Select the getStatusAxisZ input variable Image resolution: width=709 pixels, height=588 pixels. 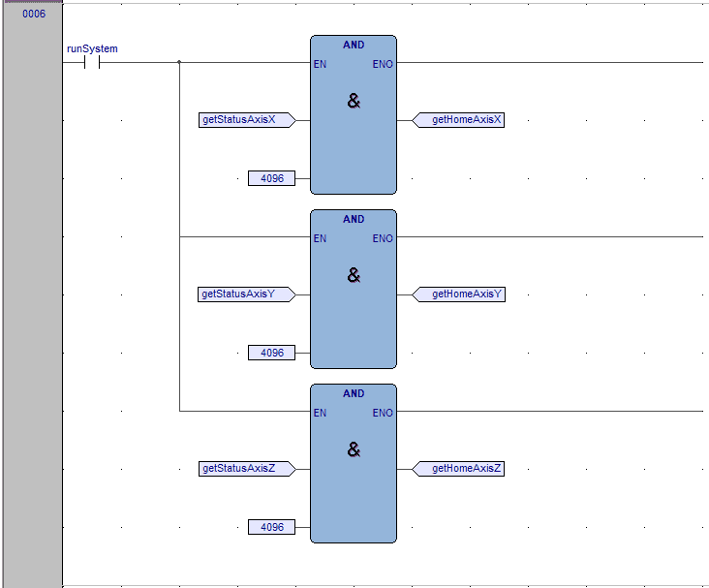point(247,469)
